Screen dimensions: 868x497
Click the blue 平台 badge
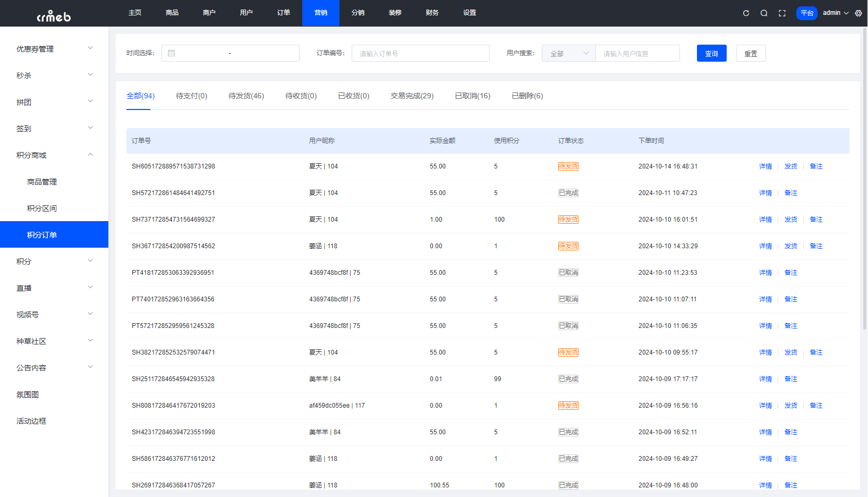coord(807,13)
